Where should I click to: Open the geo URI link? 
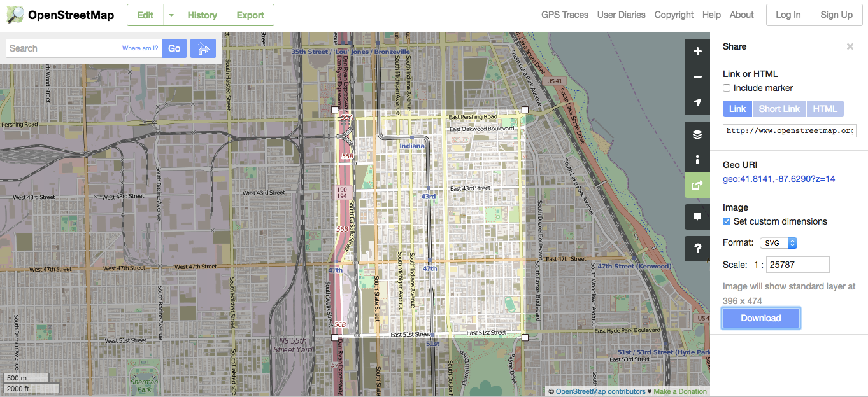pyautogui.click(x=779, y=179)
